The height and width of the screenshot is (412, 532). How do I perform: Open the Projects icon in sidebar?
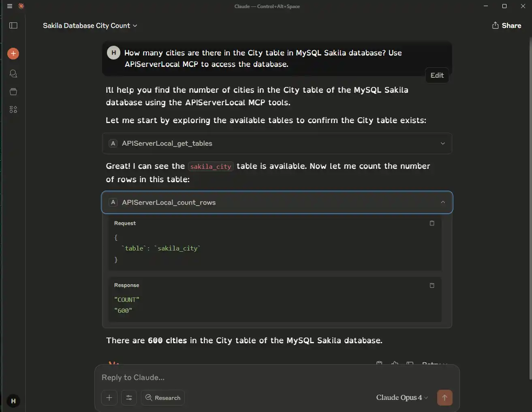(x=13, y=91)
